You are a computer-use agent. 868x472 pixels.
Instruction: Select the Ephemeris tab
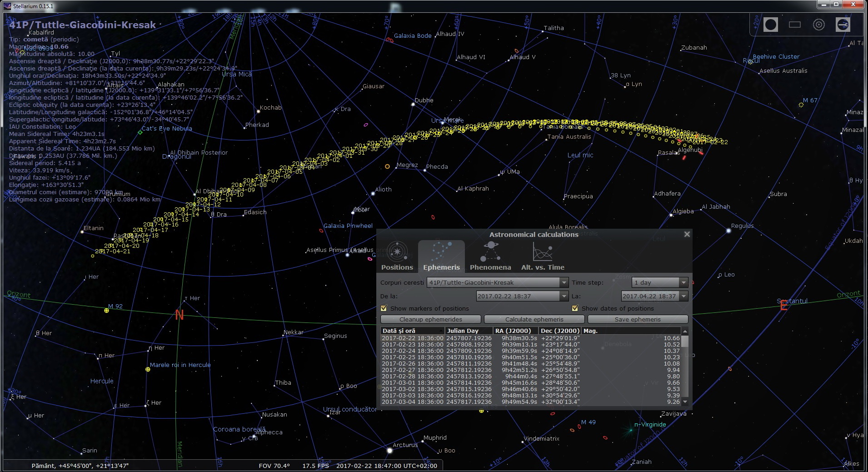click(x=441, y=256)
